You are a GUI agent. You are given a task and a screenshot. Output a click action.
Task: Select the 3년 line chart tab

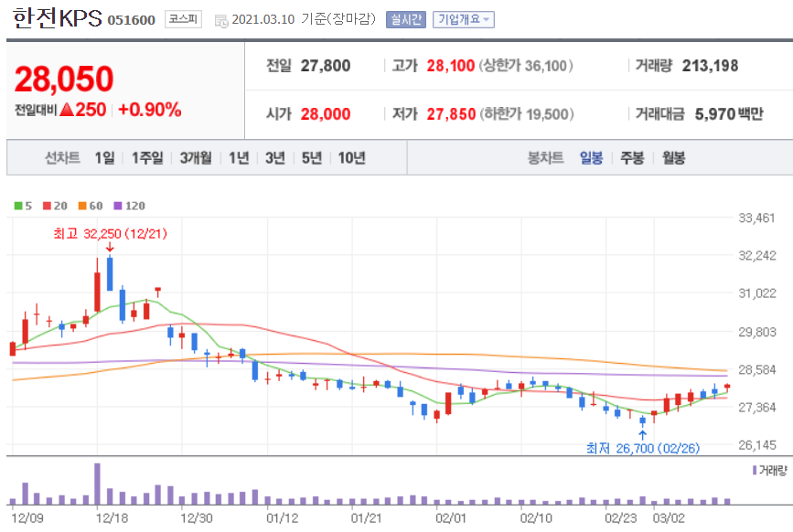coord(275,158)
